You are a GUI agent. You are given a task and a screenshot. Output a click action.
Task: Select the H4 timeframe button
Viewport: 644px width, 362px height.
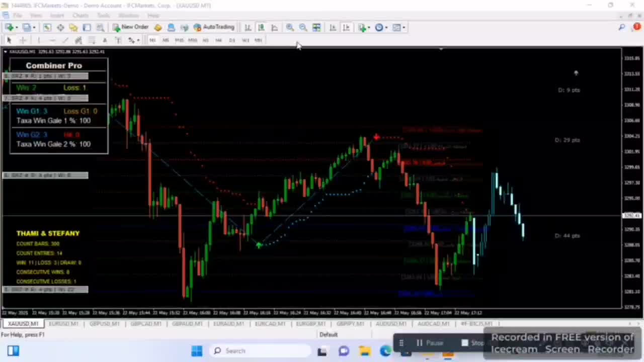(x=218, y=40)
